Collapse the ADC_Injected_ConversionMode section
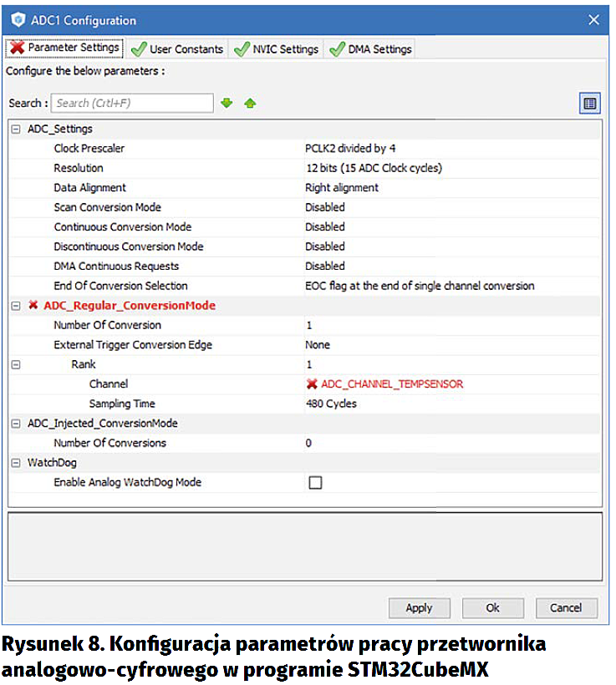This screenshot has height=685, width=616. [15, 424]
